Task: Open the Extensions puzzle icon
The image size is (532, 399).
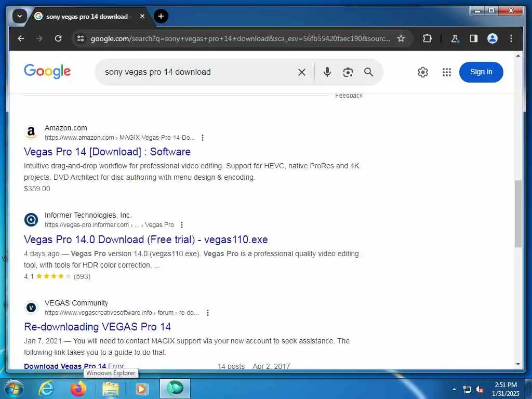Action: pyautogui.click(x=427, y=38)
